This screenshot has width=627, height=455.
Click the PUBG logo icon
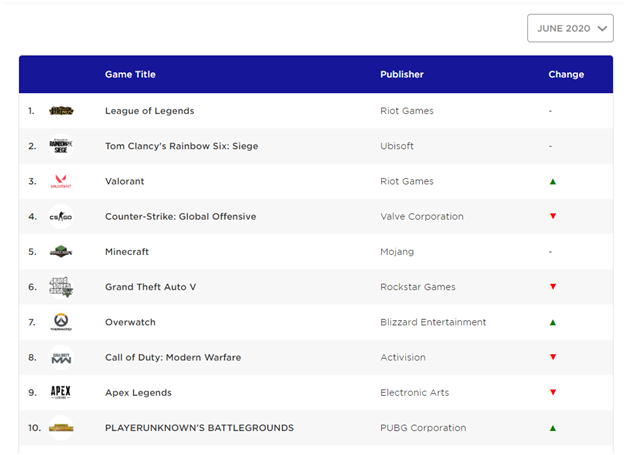click(61, 428)
